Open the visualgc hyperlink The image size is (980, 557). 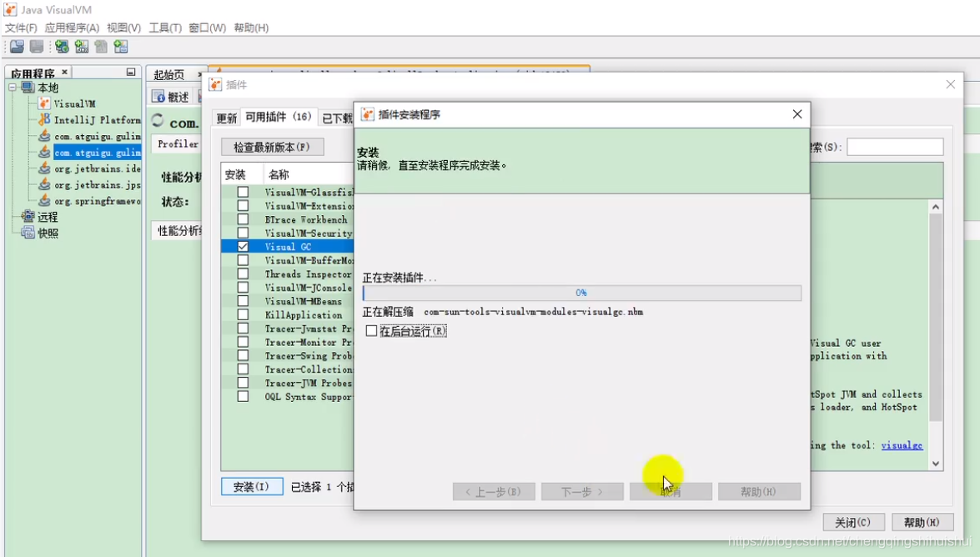tap(902, 445)
